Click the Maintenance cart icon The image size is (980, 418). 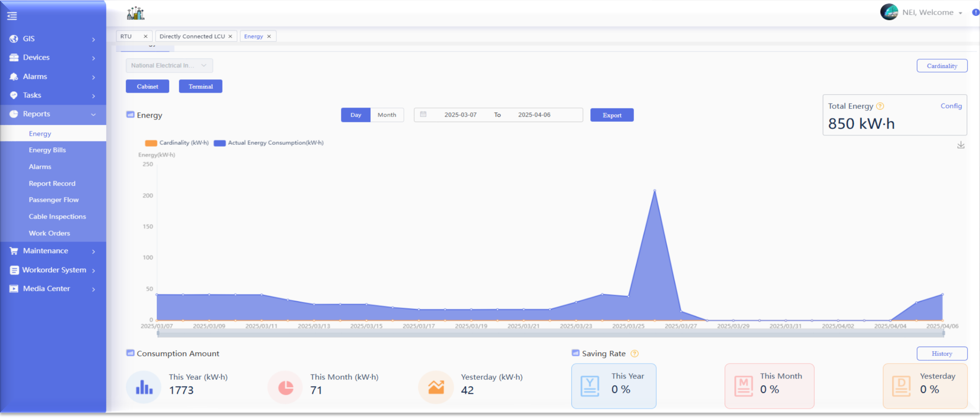[14, 251]
